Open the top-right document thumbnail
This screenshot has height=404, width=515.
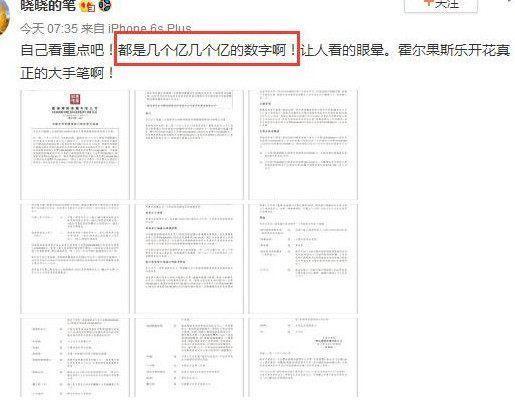pos(303,144)
